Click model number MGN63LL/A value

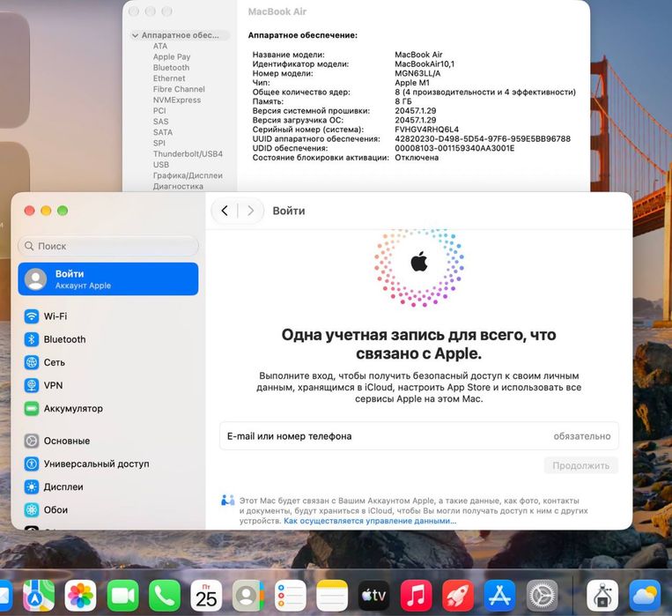pos(417,73)
